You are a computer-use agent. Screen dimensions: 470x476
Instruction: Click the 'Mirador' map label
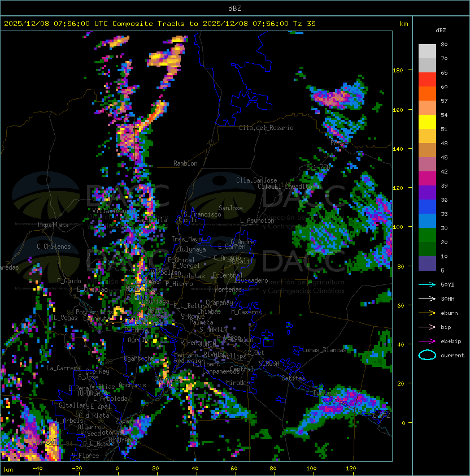[238, 383]
